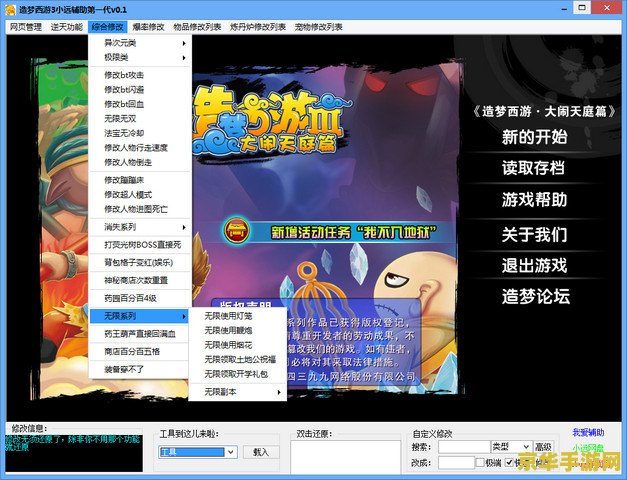Click the 高级 button
The image size is (627, 480).
pyautogui.click(x=543, y=447)
